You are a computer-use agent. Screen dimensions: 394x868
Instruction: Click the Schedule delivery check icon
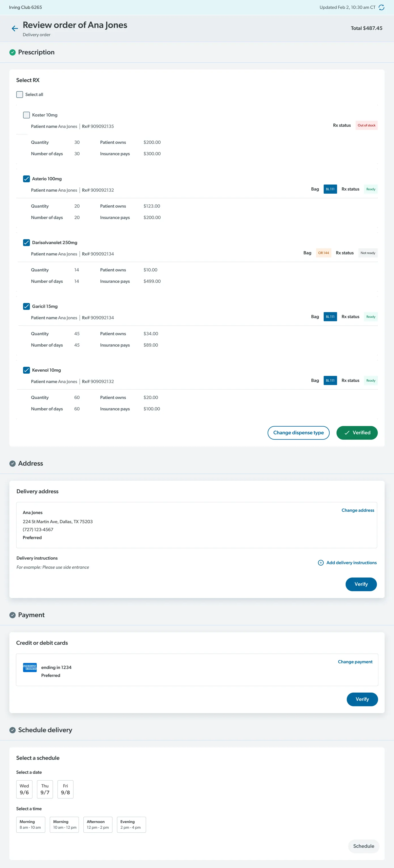click(13, 730)
